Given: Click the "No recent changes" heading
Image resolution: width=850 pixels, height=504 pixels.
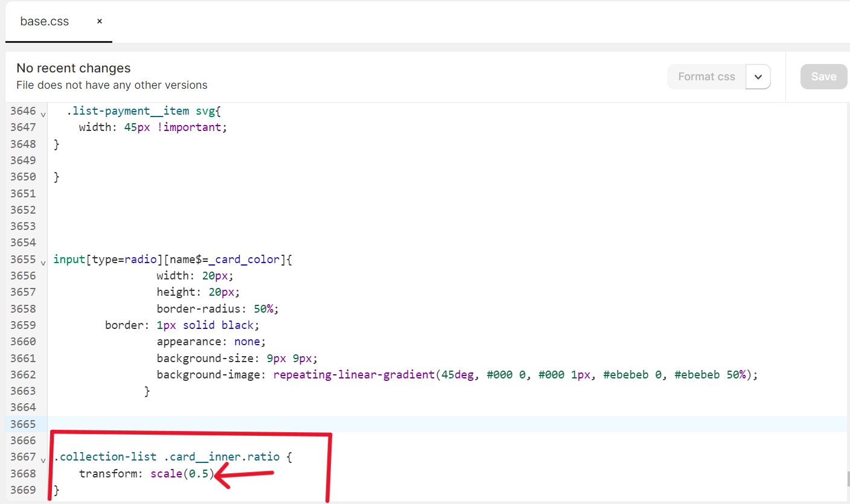Looking at the screenshot, I should click(74, 68).
